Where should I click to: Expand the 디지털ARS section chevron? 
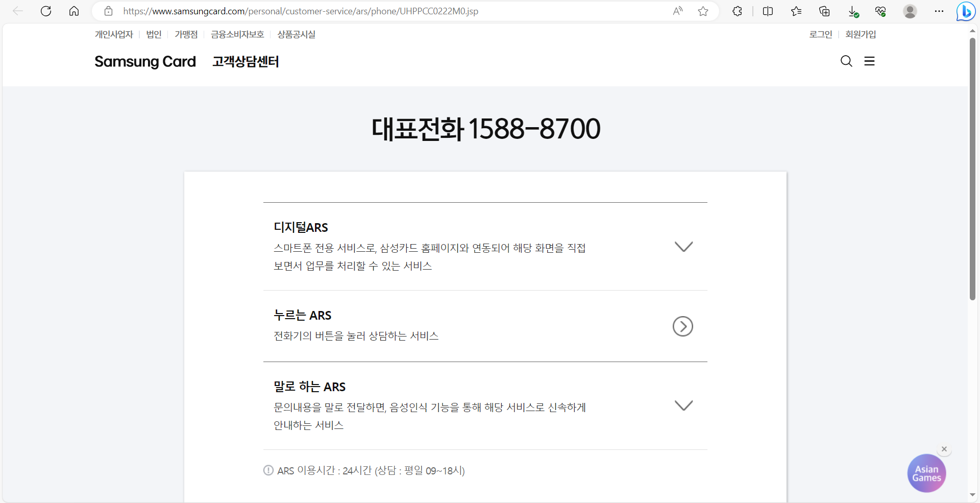[683, 247]
